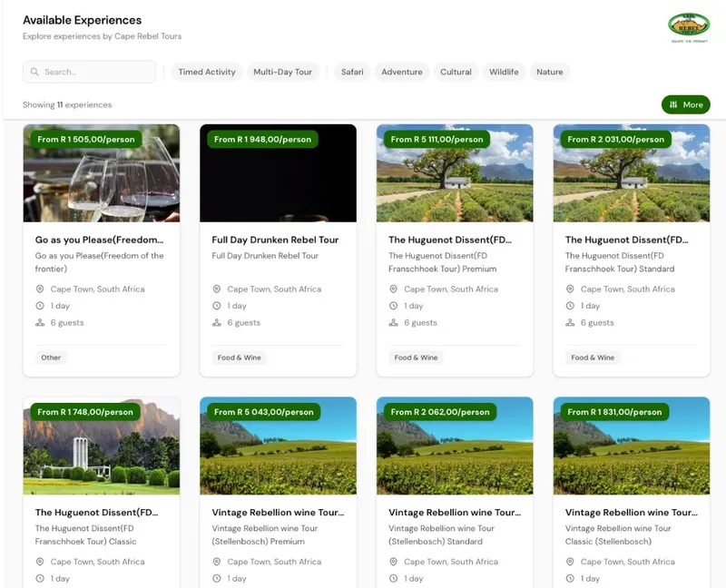Click the Food & Wine tag on the Huguenot Premium card

tap(415, 358)
